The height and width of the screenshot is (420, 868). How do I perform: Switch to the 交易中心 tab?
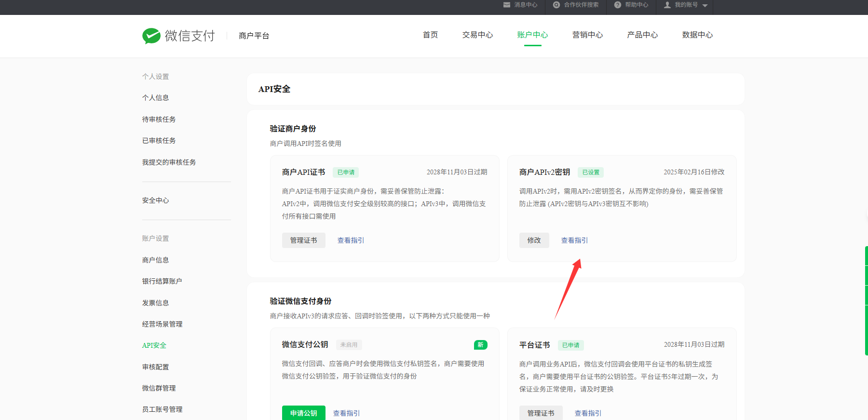click(477, 35)
